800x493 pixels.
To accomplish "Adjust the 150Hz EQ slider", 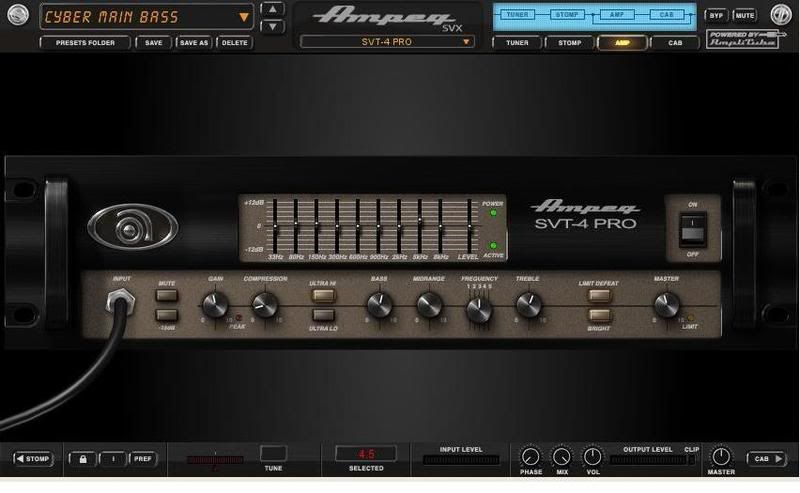I will point(316,226).
